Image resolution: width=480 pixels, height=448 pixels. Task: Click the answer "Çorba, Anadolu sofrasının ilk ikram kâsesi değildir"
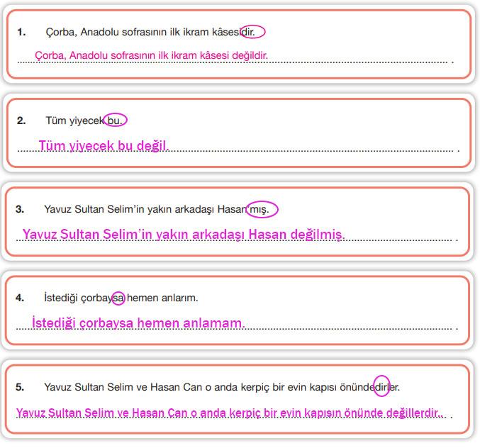click(x=151, y=55)
